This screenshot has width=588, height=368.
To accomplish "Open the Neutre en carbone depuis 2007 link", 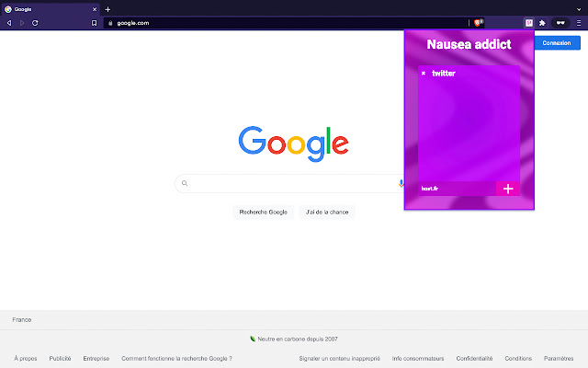I will 298,339.
